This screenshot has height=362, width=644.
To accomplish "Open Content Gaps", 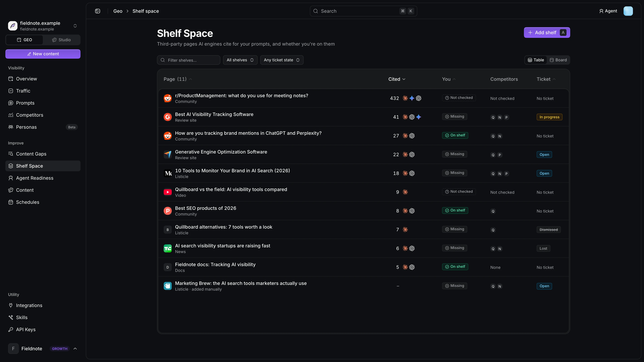I will 43,154.
